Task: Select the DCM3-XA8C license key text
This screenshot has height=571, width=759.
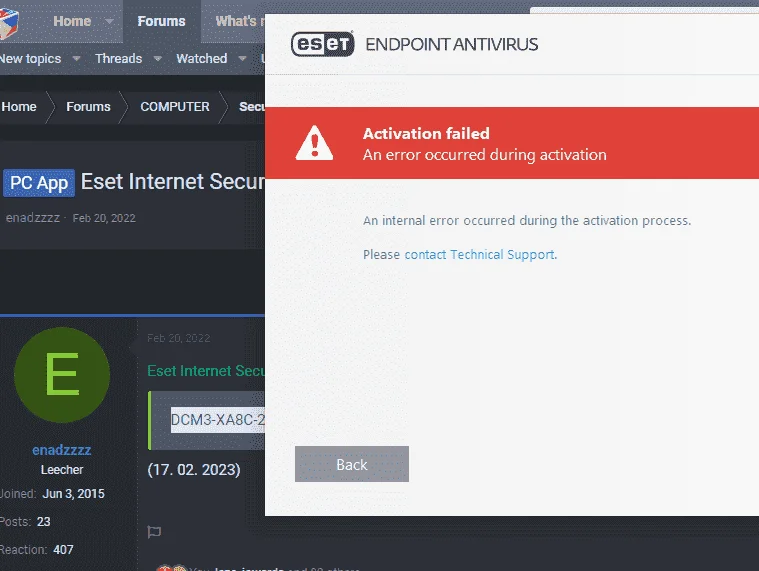Action: pos(217,420)
